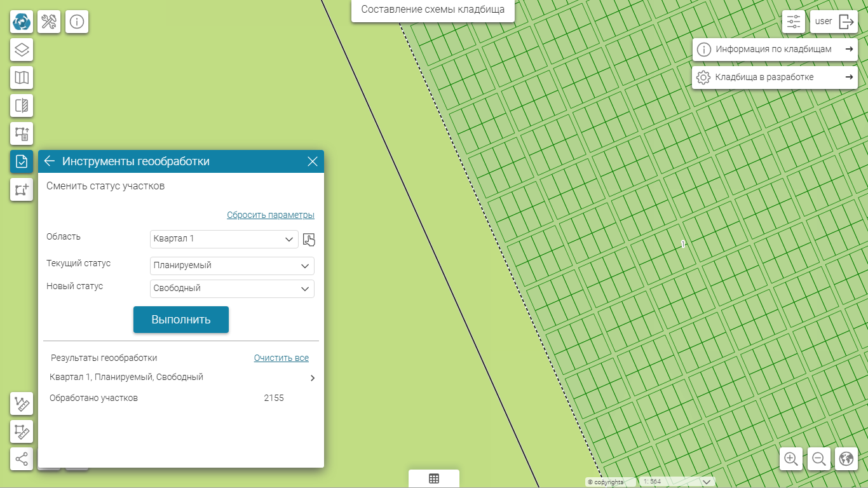Click the globe full extent icon
Screen dimensions: 868x488
(846, 459)
